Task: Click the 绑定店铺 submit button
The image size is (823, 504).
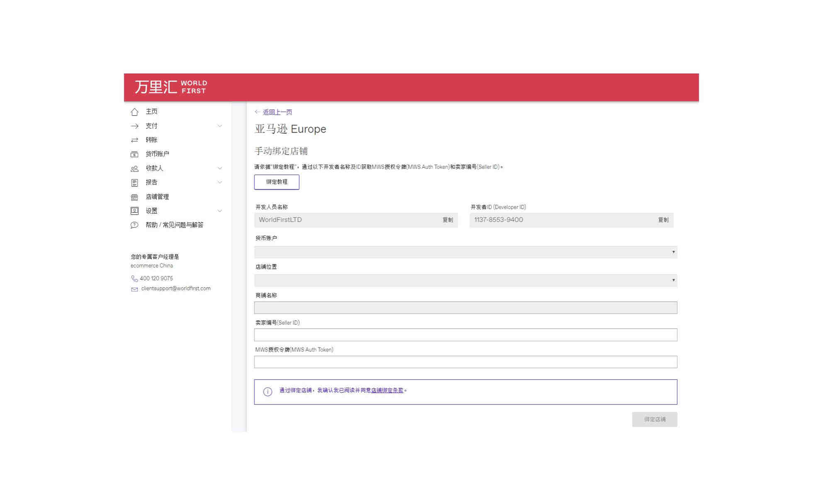Action: click(x=655, y=419)
